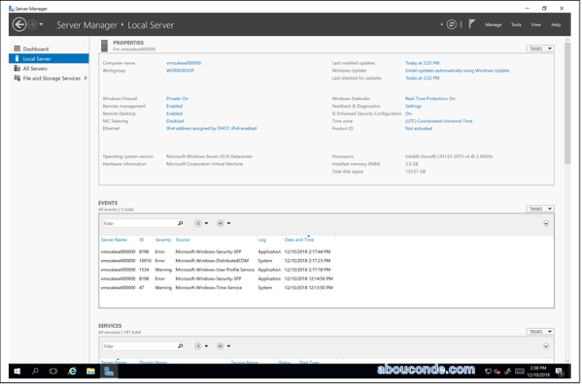Open the Tools menu
The image size is (582, 392).
[516, 24]
